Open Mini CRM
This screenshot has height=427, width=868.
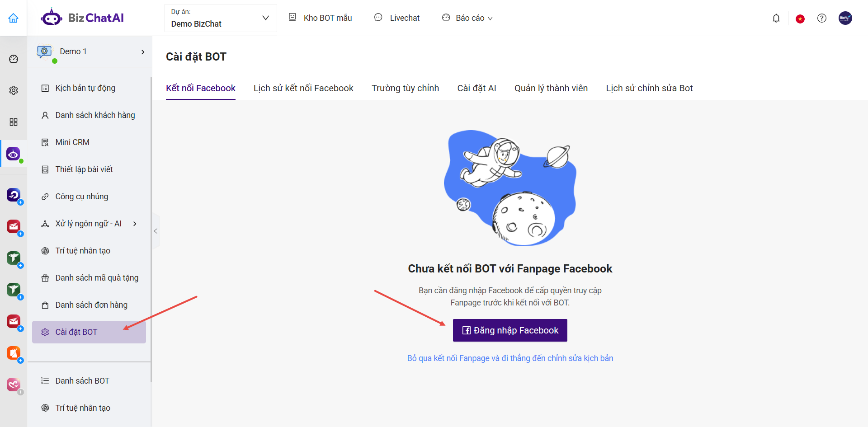89,142
